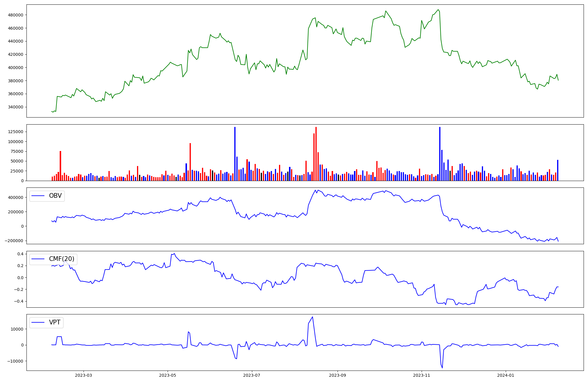Click the blue line sample in OBV legend
The image size is (588, 382).
38,196
